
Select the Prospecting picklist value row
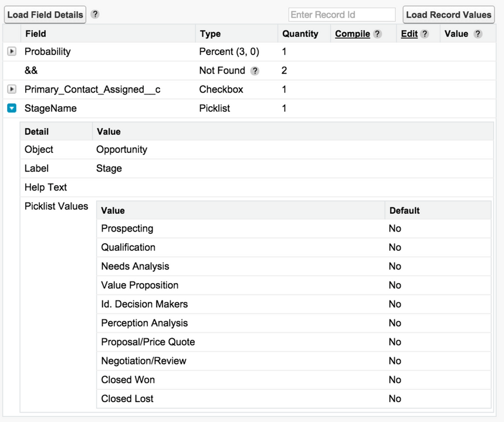point(294,229)
